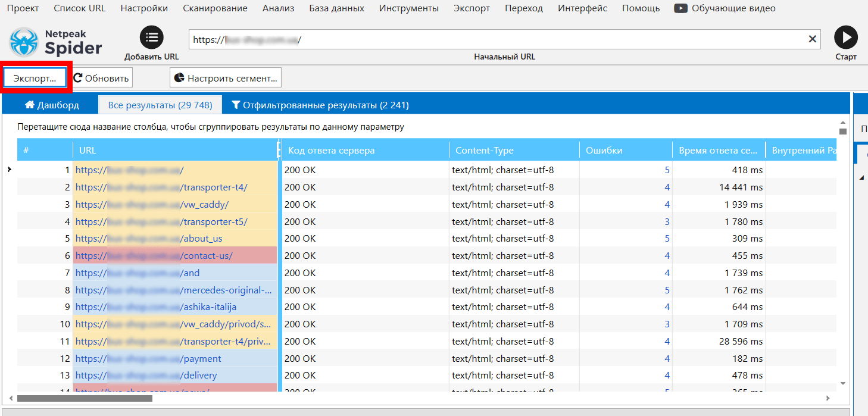The image size is (868, 416).
Task: Click the home icon on the Дашборд tab
Action: [29, 105]
